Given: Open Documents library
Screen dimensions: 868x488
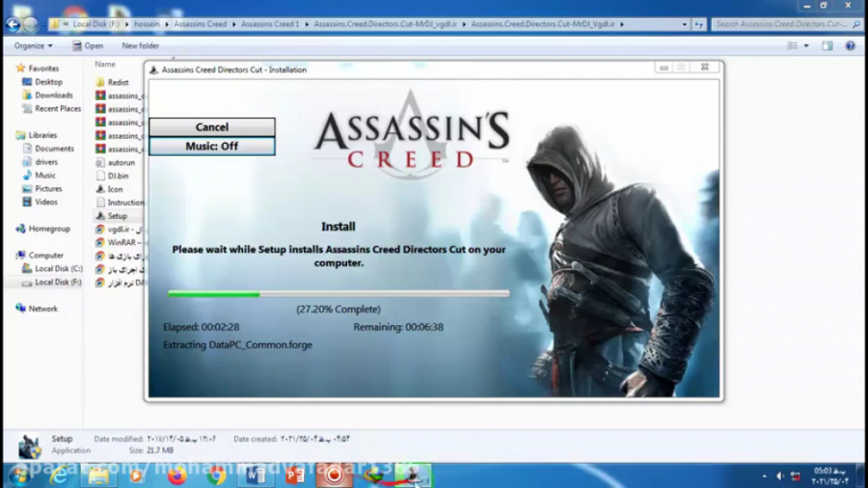Looking at the screenshot, I should pos(54,149).
